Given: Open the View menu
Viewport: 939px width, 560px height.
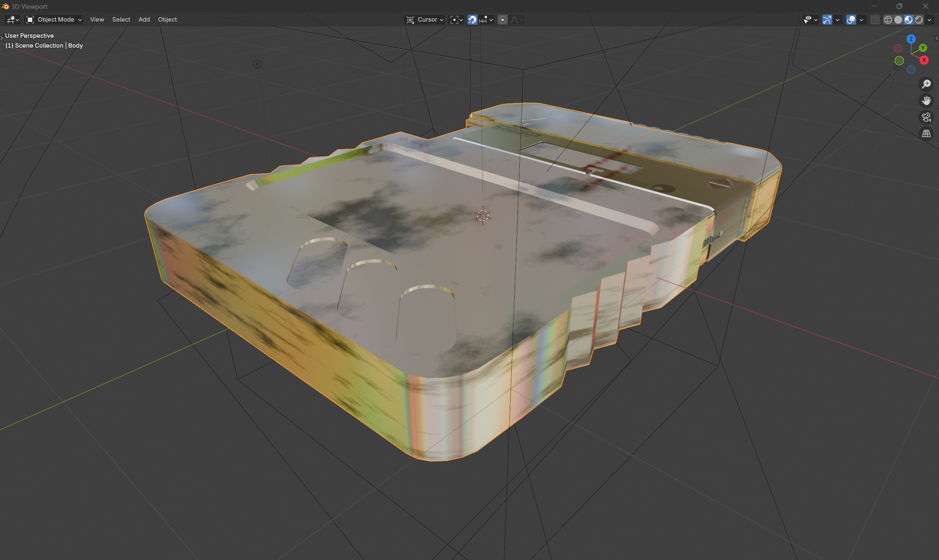Looking at the screenshot, I should 97,20.
